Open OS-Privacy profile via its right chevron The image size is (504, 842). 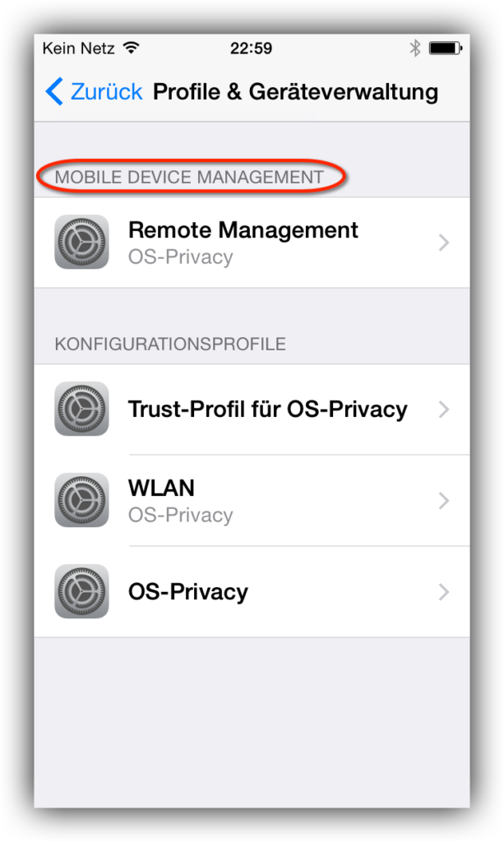click(443, 592)
